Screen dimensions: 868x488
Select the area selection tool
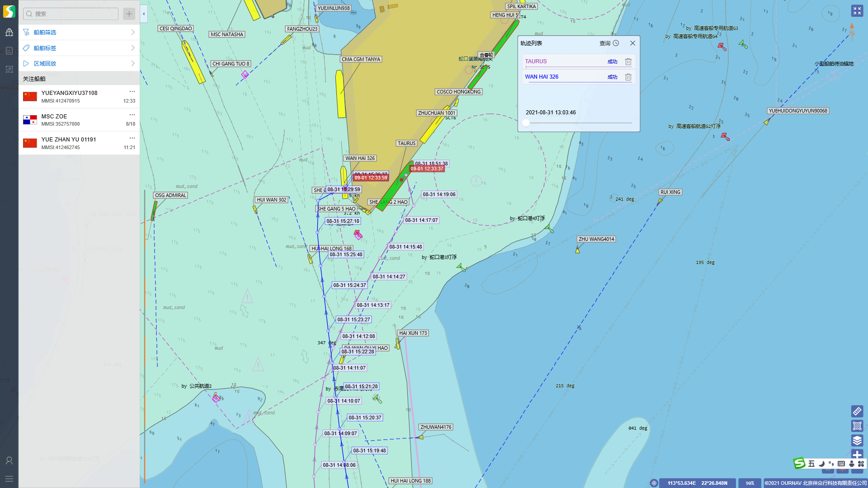pyautogui.click(x=857, y=426)
